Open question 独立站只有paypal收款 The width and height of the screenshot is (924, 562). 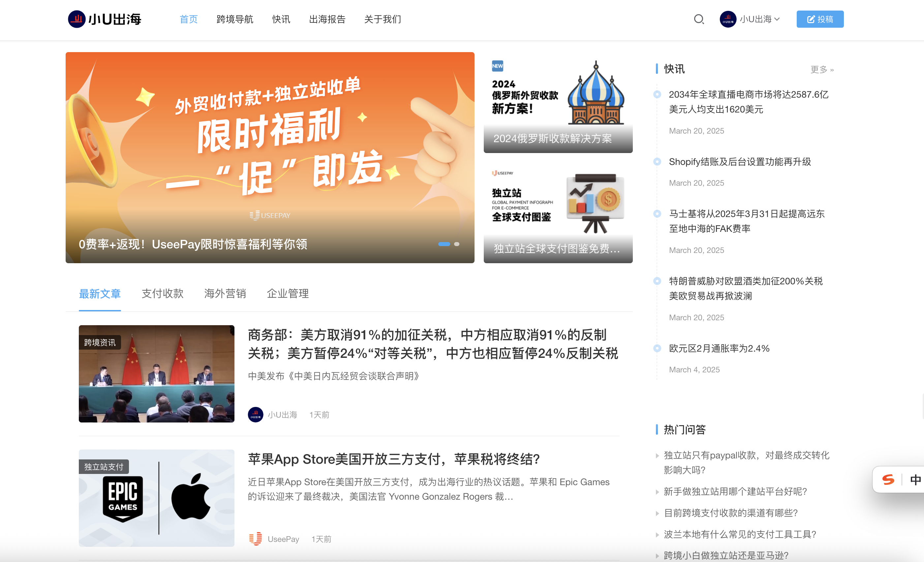click(746, 463)
